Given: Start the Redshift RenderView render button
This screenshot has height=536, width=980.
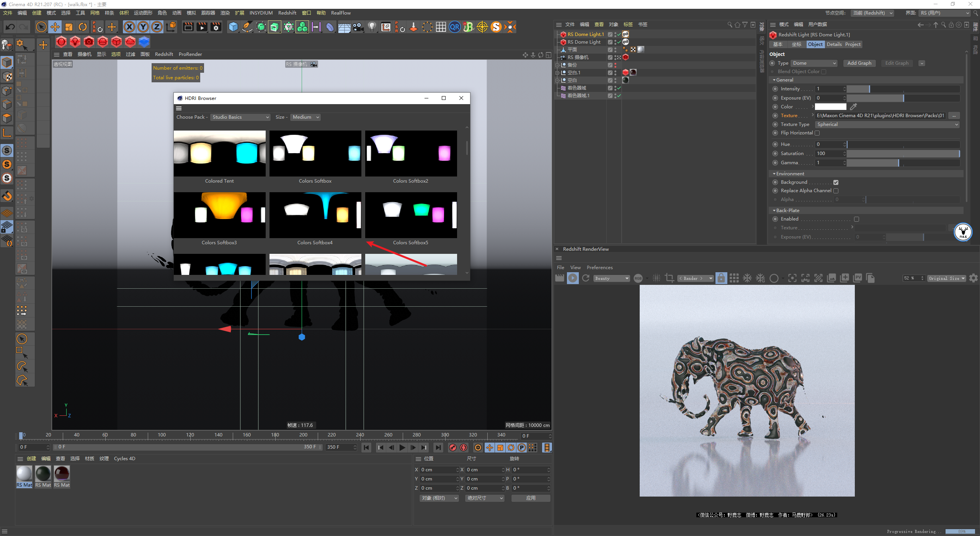Looking at the screenshot, I should (x=573, y=278).
